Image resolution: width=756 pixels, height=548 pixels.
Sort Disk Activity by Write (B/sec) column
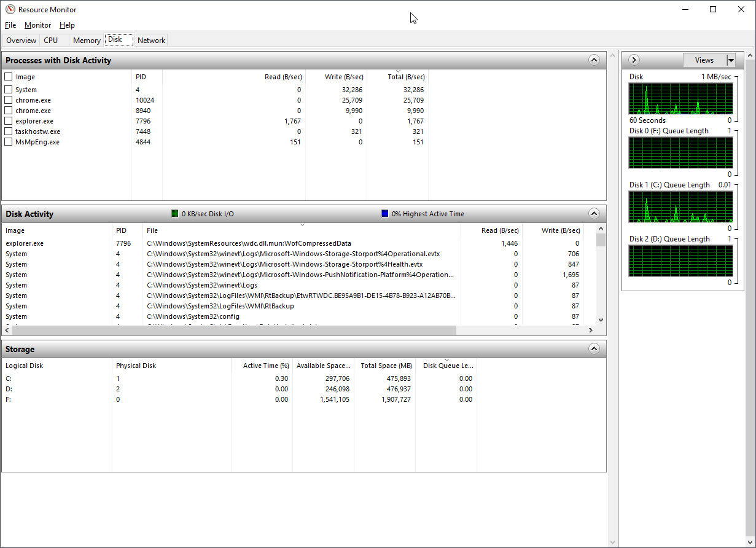pyautogui.click(x=553, y=230)
